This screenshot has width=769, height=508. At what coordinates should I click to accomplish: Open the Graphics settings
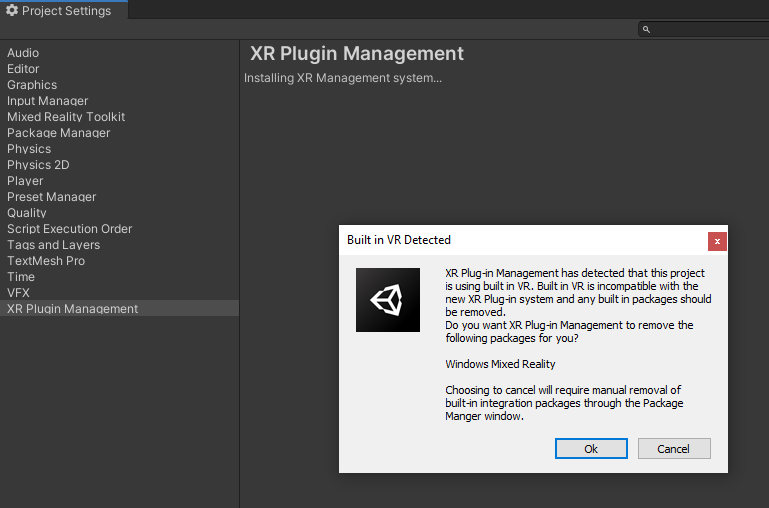pyautogui.click(x=119, y=85)
